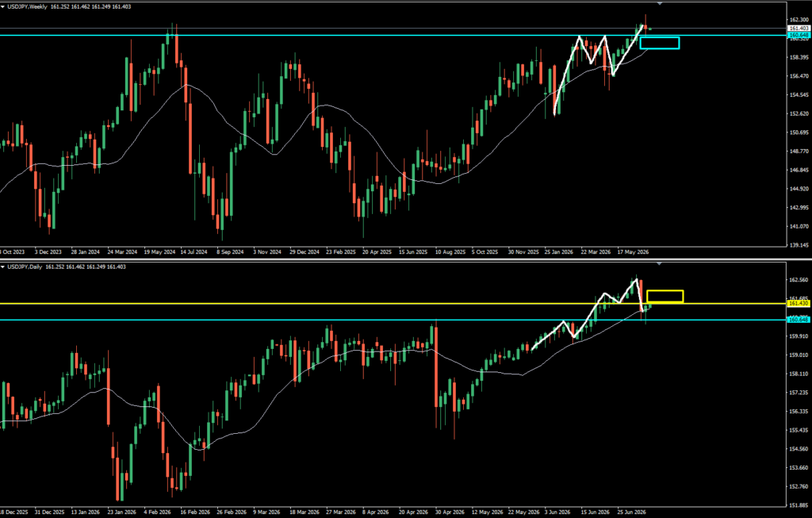This screenshot has width=812, height=518.
Task: Click the 154.545 price scale value
Action: tap(799, 94)
